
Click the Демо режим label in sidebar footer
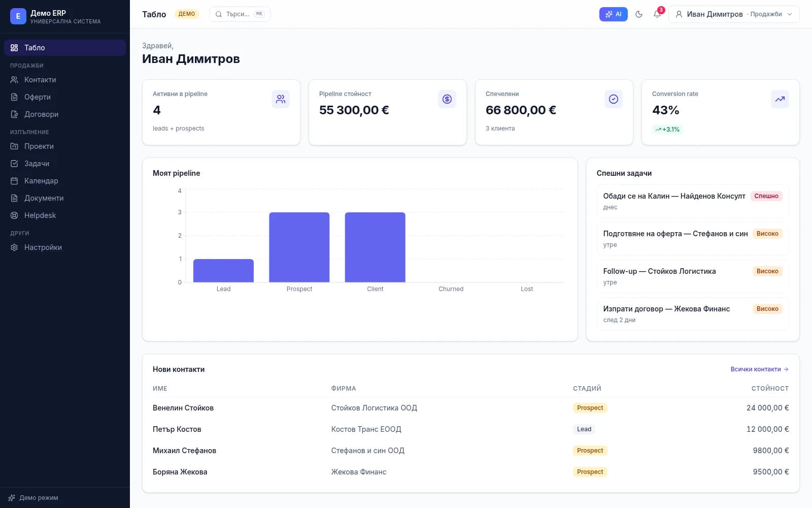(x=39, y=498)
